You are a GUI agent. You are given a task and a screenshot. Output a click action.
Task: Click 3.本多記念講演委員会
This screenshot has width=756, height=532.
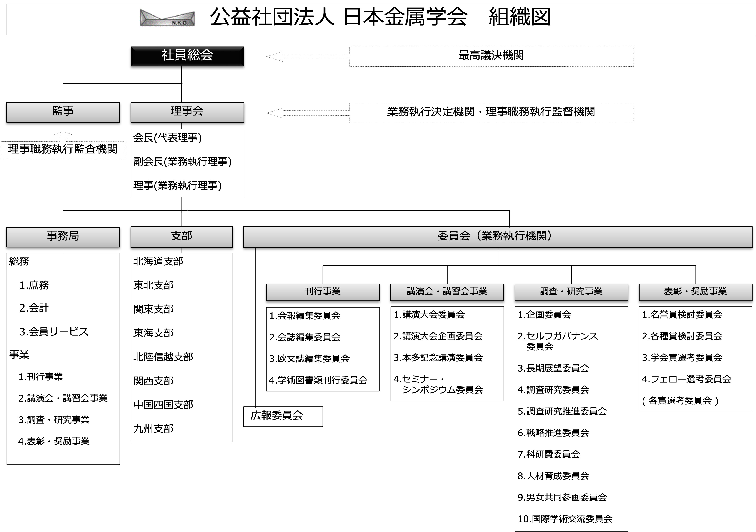tap(438, 358)
